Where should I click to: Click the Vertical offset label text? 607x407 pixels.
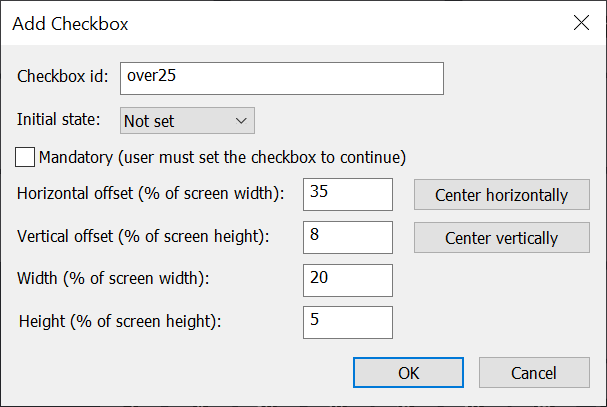point(145,237)
